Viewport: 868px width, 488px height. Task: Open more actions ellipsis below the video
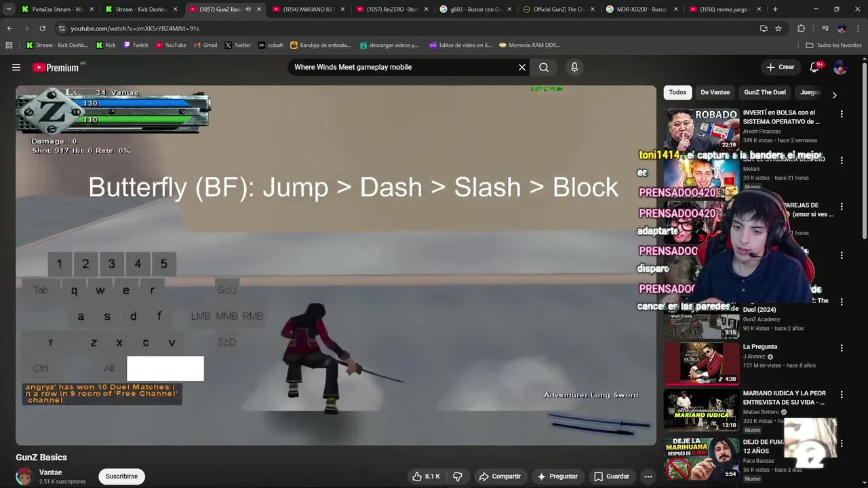coord(648,476)
